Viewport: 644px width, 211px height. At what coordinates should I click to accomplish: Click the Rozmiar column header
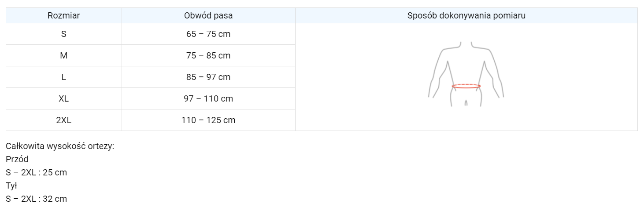pos(64,16)
